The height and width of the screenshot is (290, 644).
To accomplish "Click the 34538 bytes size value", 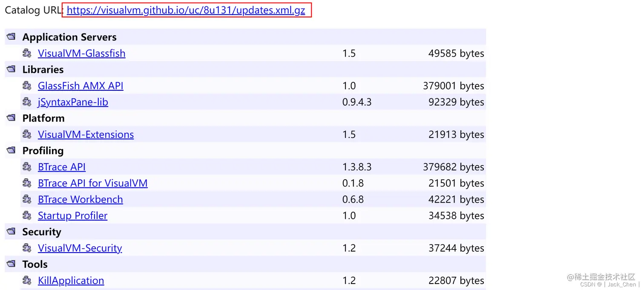I will (456, 215).
